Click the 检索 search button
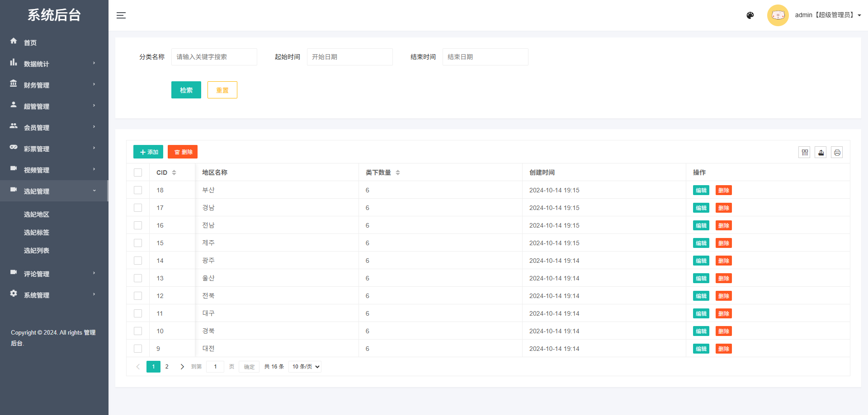This screenshot has width=868, height=415. pyautogui.click(x=186, y=89)
